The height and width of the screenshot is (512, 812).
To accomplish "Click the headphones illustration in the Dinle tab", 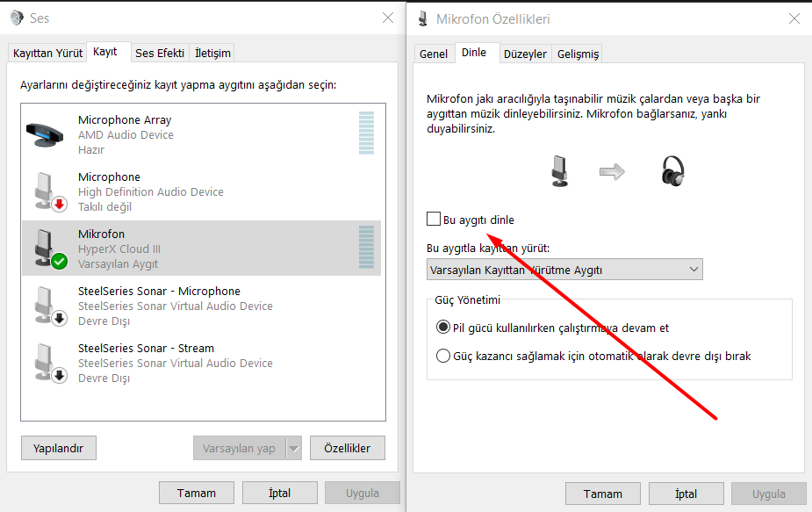I will coord(672,170).
